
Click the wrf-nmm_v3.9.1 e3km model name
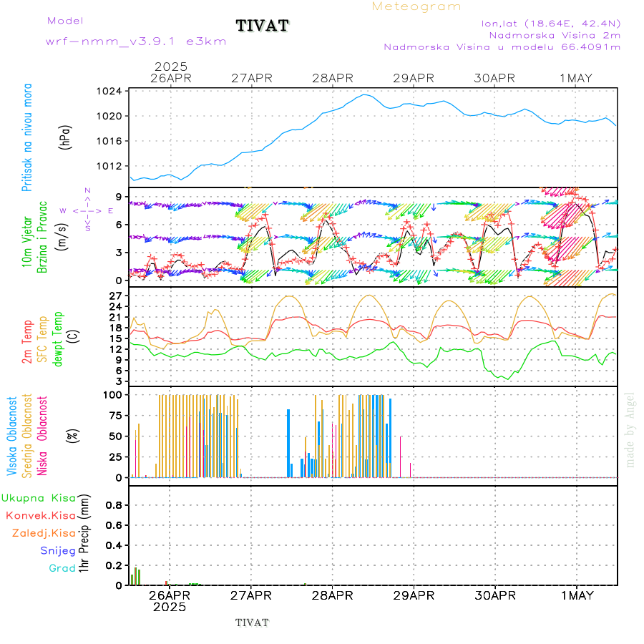pos(136,42)
